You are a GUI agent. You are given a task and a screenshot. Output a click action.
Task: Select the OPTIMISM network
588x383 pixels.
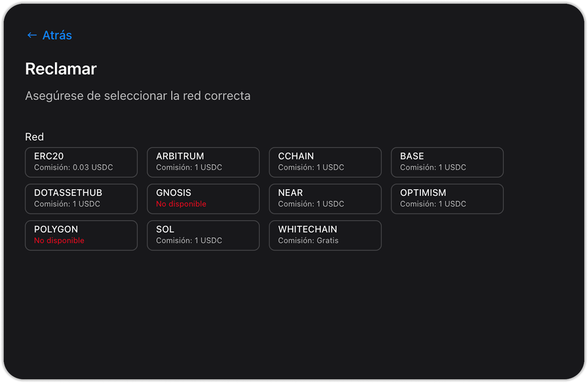point(447,199)
